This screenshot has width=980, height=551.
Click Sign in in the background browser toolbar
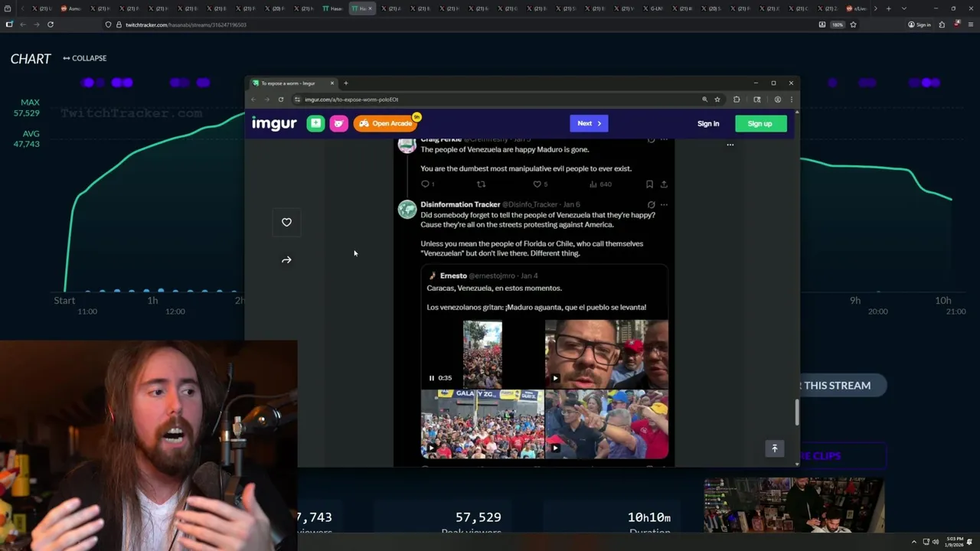[x=920, y=24]
